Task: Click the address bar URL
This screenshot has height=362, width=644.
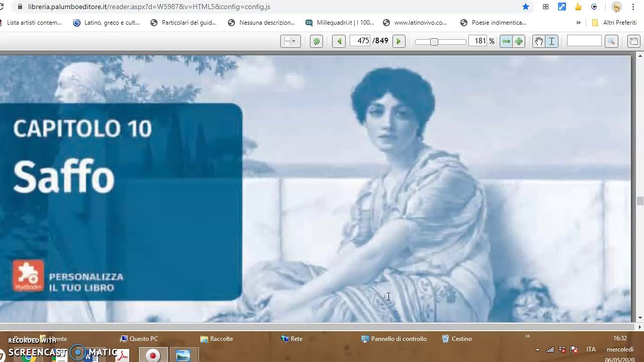Action: click(x=149, y=7)
